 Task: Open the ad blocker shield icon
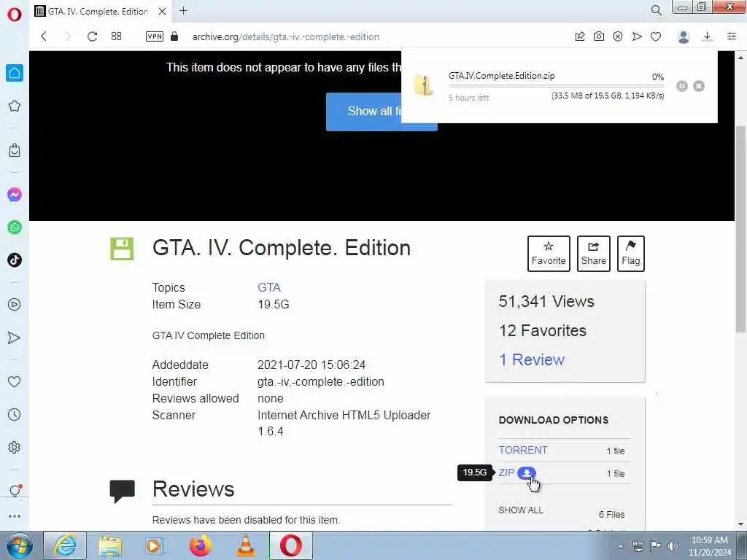point(618,36)
